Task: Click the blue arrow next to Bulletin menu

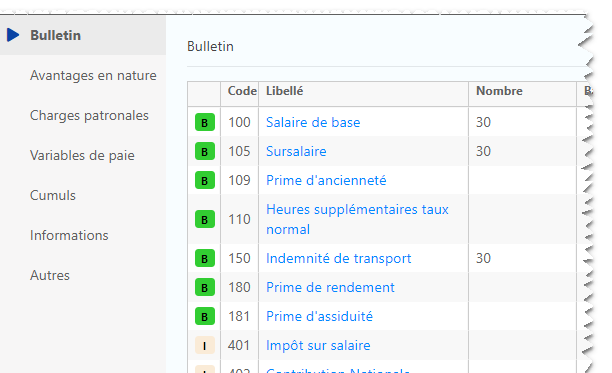Action: [13, 35]
